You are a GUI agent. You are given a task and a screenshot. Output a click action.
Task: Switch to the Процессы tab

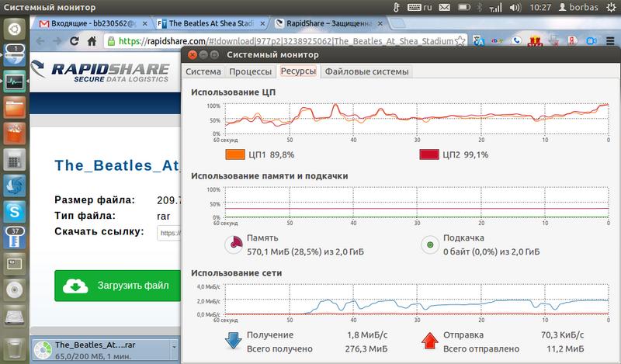click(250, 71)
